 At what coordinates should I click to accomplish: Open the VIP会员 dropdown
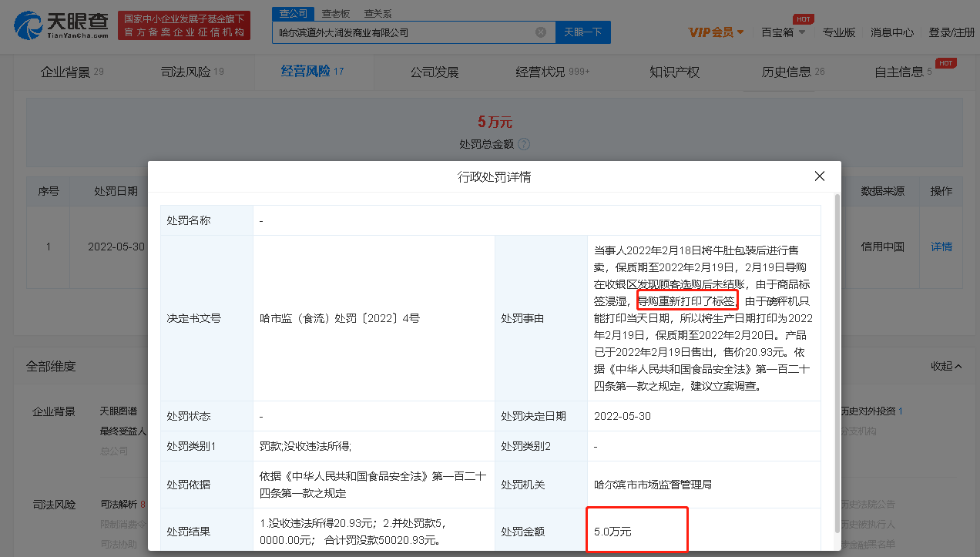tap(716, 32)
